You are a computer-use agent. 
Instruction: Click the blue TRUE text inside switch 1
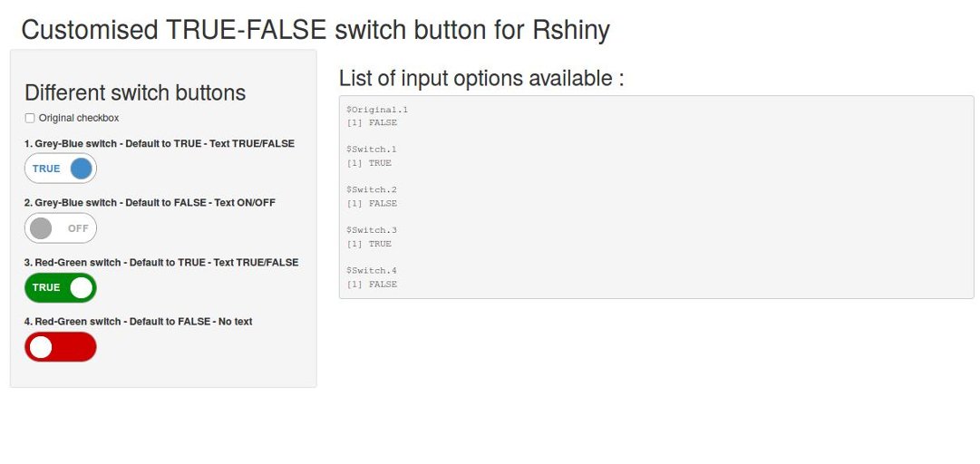pyautogui.click(x=46, y=169)
